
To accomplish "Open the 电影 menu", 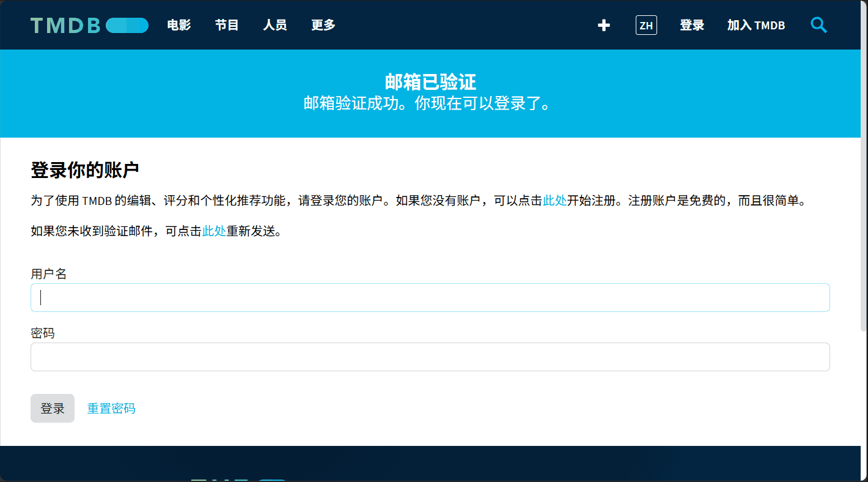I will (x=179, y=25).
